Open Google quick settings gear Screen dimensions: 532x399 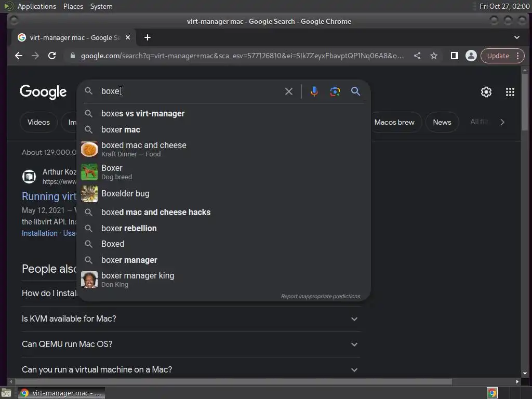point(486,92)
